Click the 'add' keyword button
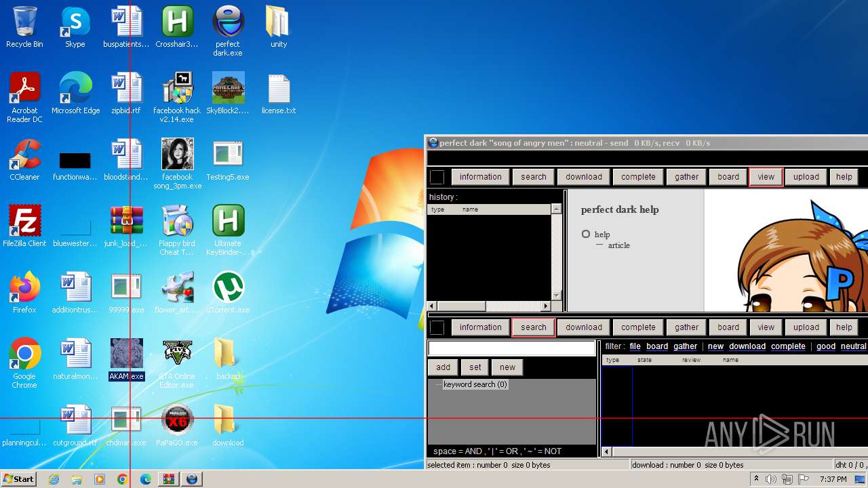868x488 pixels. 443,367
